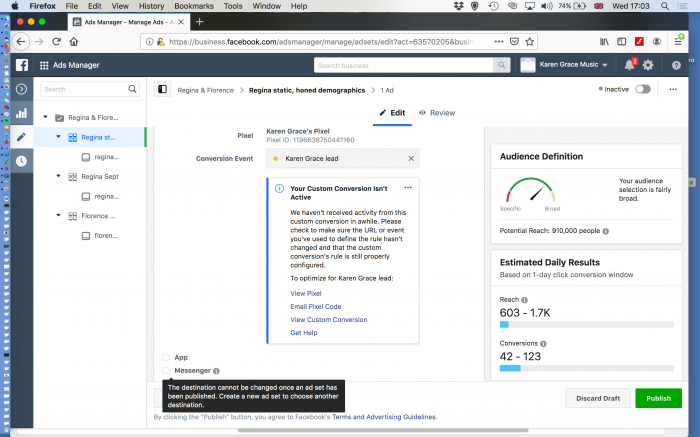Select the App destination radio button
Screen dimensions: 700x437
166,357
